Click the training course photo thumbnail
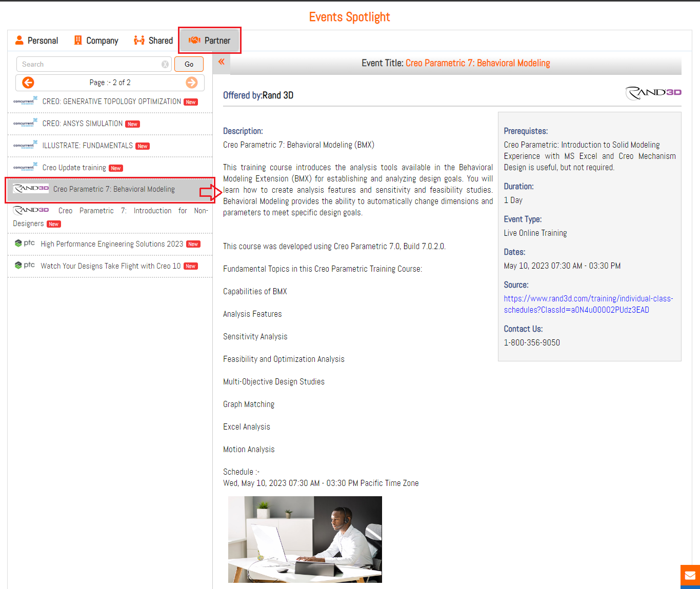 click(x=305, y=539)
